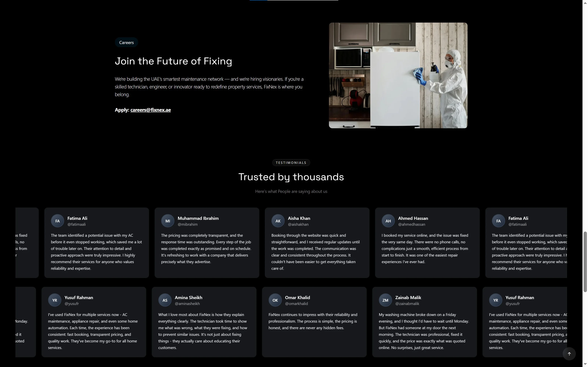
Task: Select the Ahmed Hassan name heading
Action: click(x=413, y=218)
